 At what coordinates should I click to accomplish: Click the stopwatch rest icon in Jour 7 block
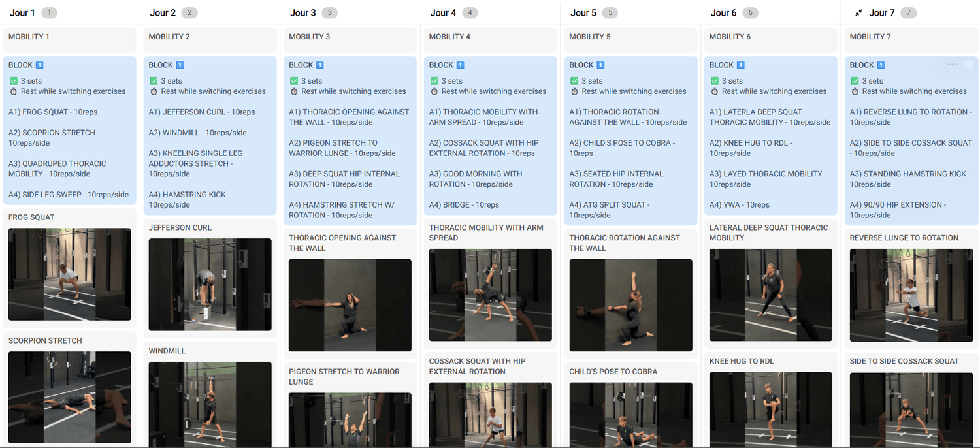(855, 91)
